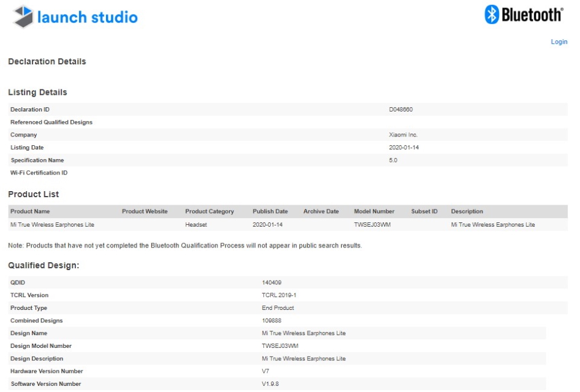
Task: Click the Publish Date column header
Action: 270,211
